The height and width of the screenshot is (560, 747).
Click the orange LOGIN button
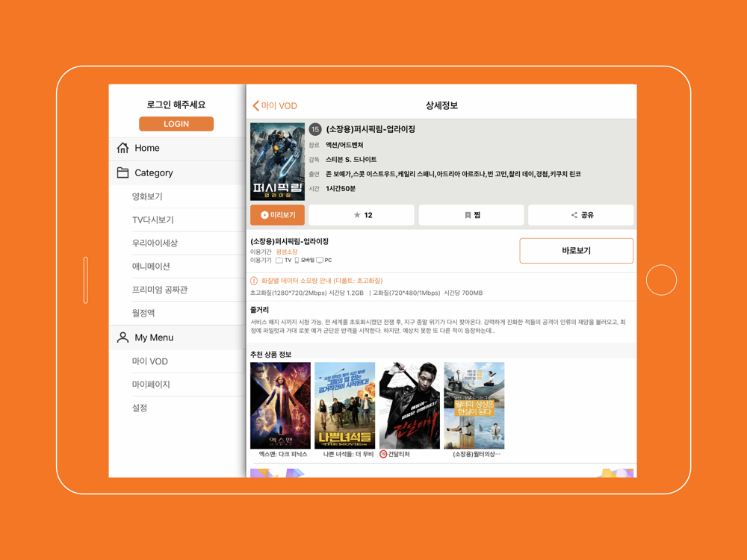click(x=176, y=124)
